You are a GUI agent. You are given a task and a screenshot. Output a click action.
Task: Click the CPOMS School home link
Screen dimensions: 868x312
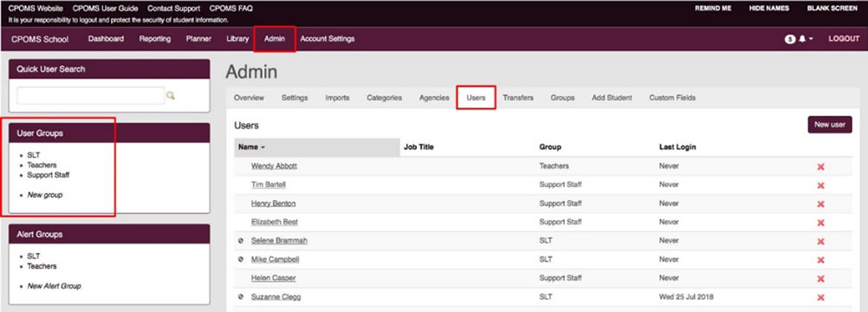point(40,39)
